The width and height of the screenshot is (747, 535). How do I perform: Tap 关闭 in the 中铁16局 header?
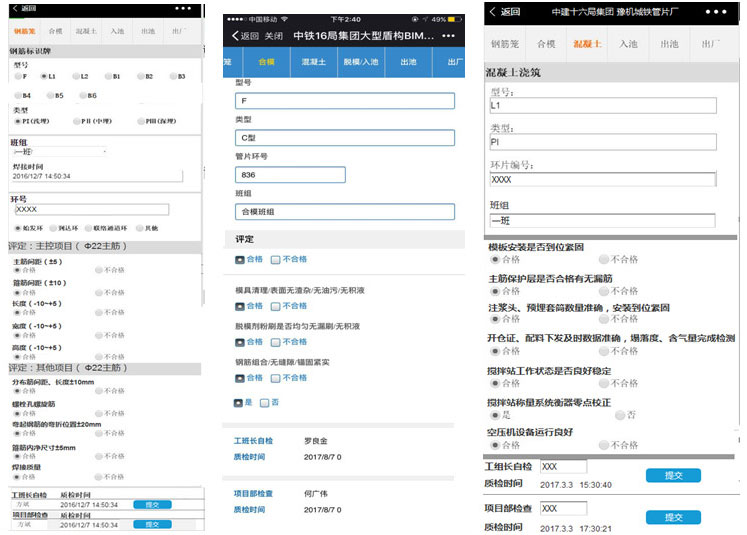(x=274, y=35)
